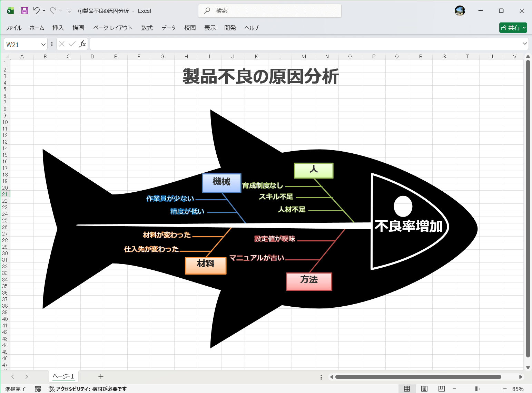
Task: Select the Normal view icon in status bar
Action: [407, 389]
